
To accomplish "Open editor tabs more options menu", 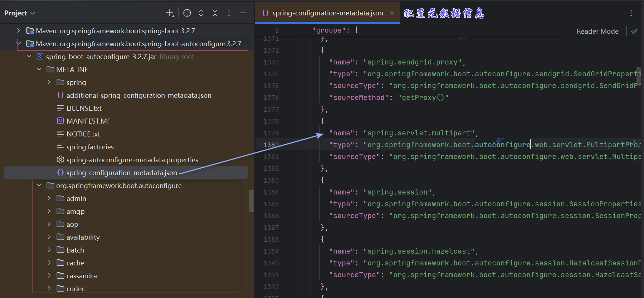I will point(631,13).
